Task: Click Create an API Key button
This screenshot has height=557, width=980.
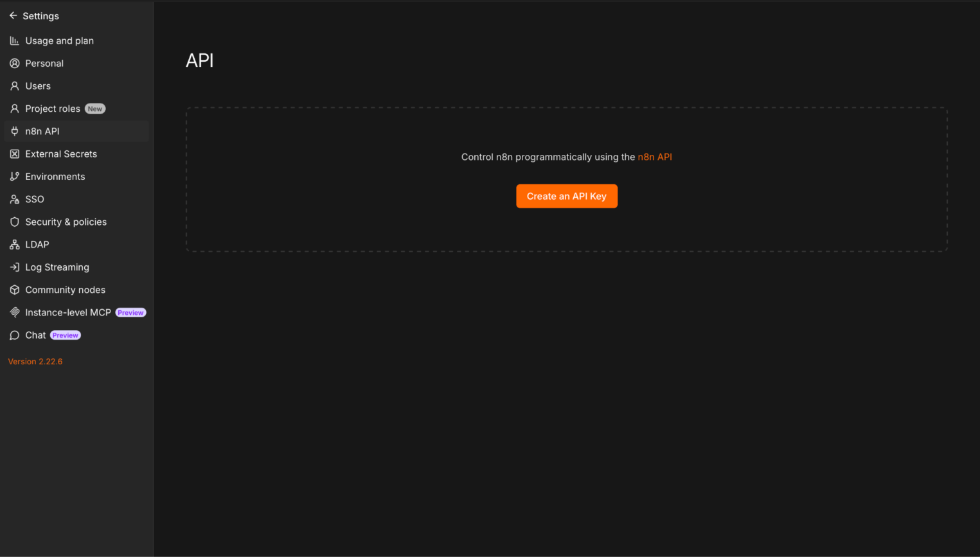Action: pos(567,197)
